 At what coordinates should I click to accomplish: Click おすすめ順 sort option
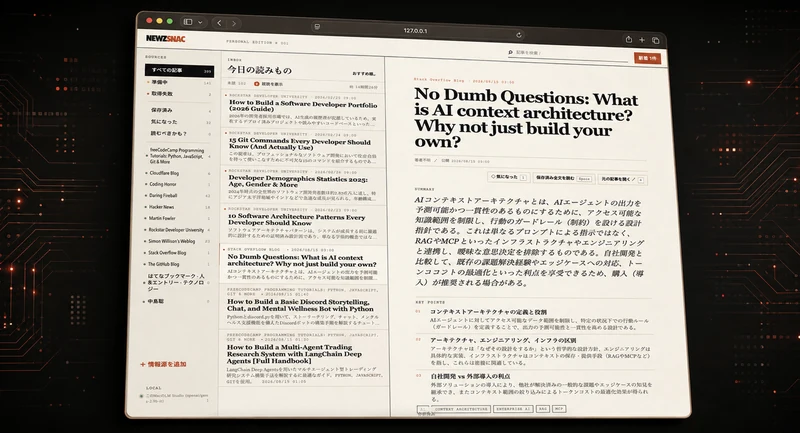tap(364, 74)
